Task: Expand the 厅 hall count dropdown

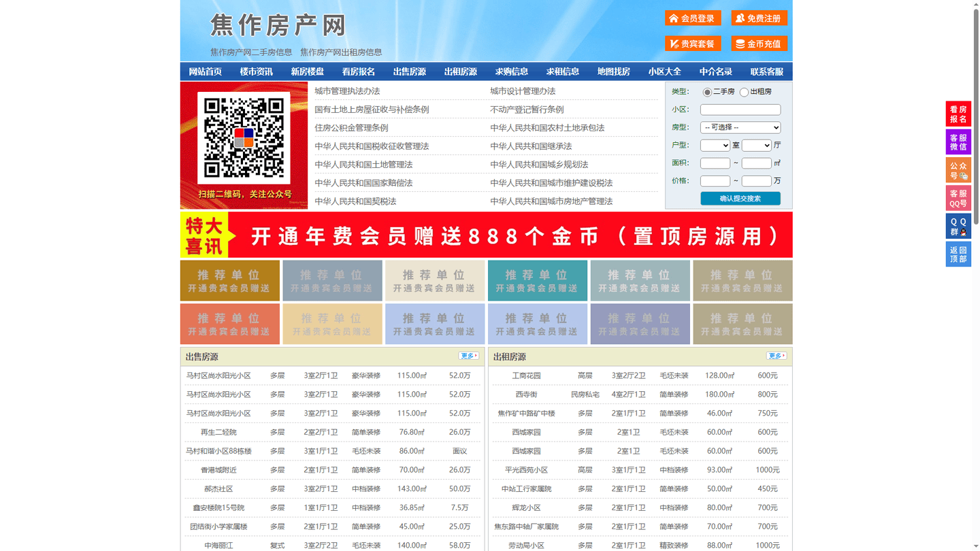Action: [756, 145]
